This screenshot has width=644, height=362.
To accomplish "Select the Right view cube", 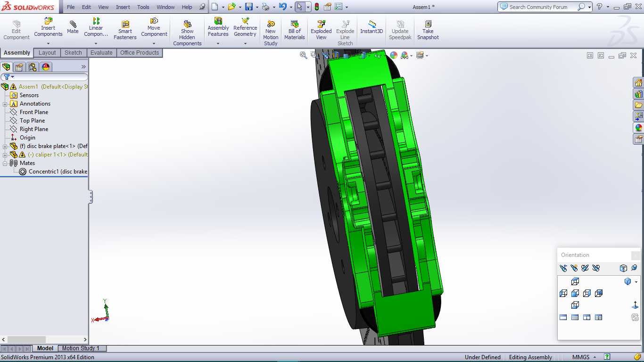I will [x=587, y=293].
